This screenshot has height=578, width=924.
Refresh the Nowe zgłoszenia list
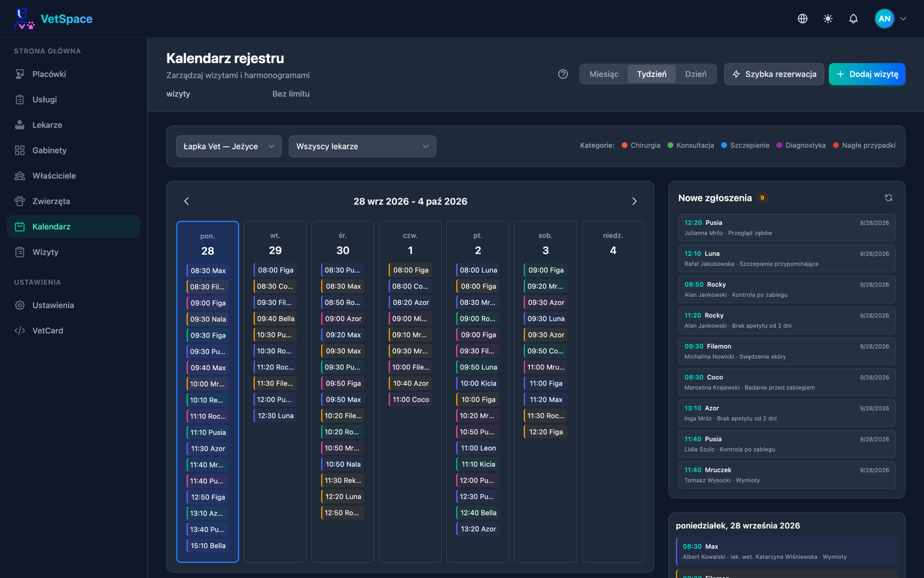coord(888,198)
